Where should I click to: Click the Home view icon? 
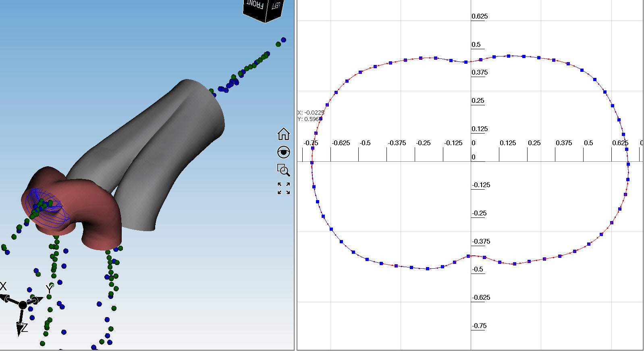283,134
